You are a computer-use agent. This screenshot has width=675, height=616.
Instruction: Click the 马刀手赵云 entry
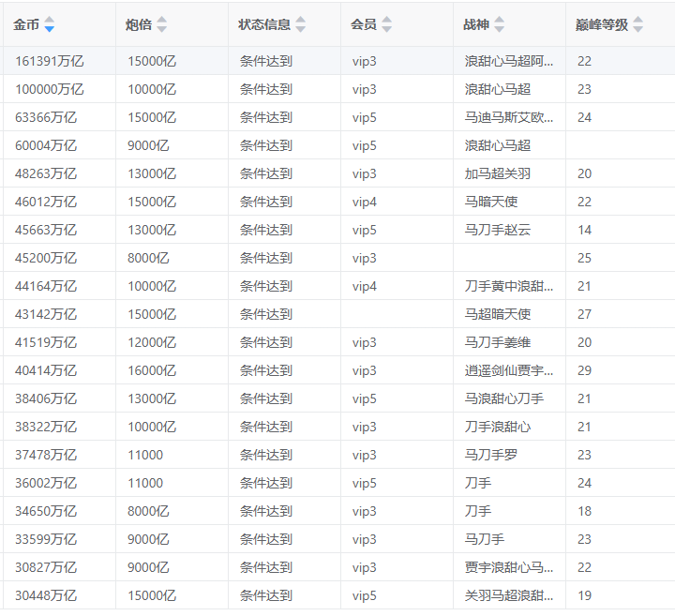tap(498, 230)
